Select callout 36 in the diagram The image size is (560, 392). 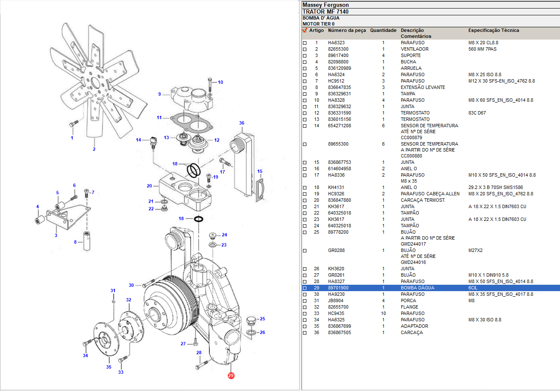pos(242,123)
